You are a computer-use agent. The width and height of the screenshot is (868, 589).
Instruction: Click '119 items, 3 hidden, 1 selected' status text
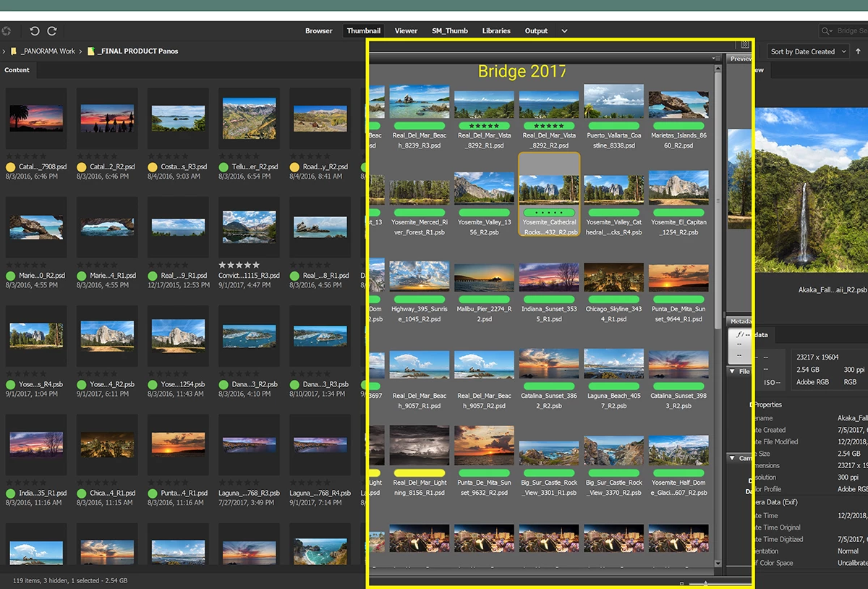(70, 580)
